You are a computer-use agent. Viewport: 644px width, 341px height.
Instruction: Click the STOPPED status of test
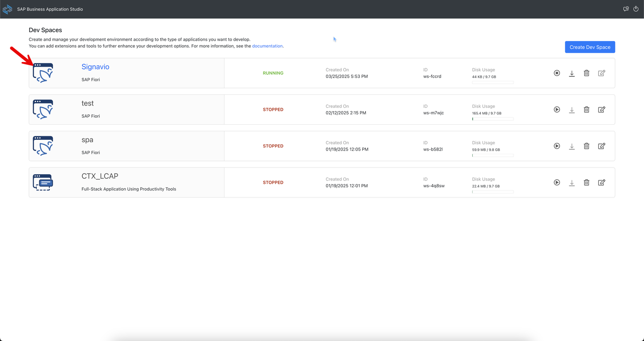pyautogui.click(x=273, y=109)
